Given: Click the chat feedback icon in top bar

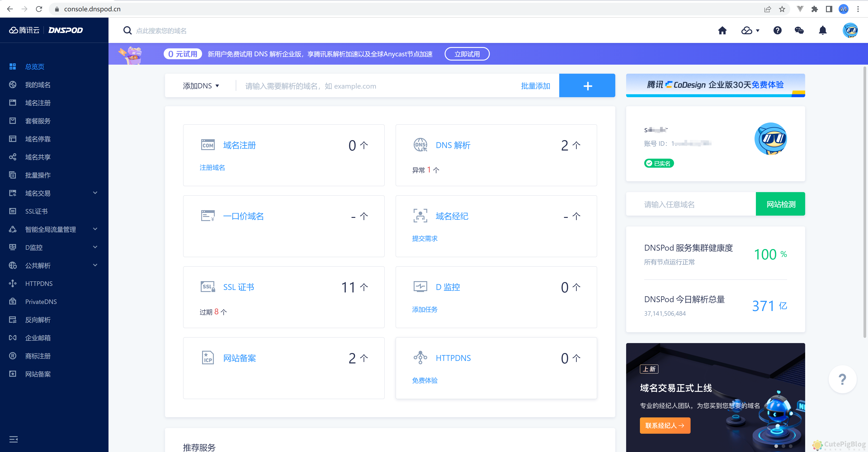Looking at the screenshot, I should [799, 30].
